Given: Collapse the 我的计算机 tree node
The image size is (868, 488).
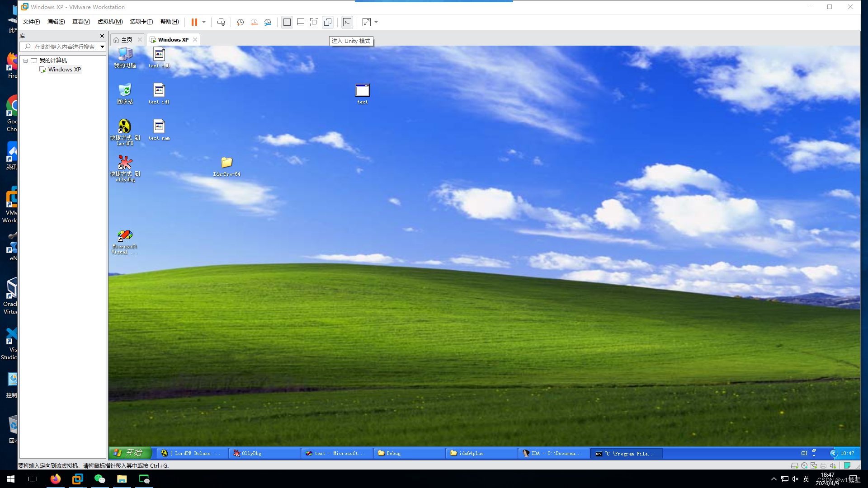Looking at the screenshot, I should tap(26, 61).
